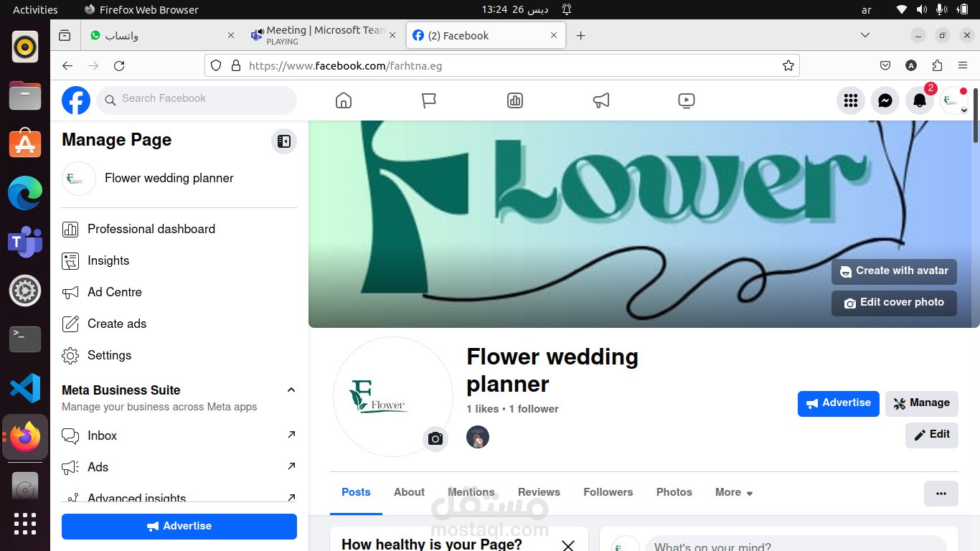Screen dimensions: 980x551
Task: Switch to the WhatsApp browser tab
Action: 161,35
